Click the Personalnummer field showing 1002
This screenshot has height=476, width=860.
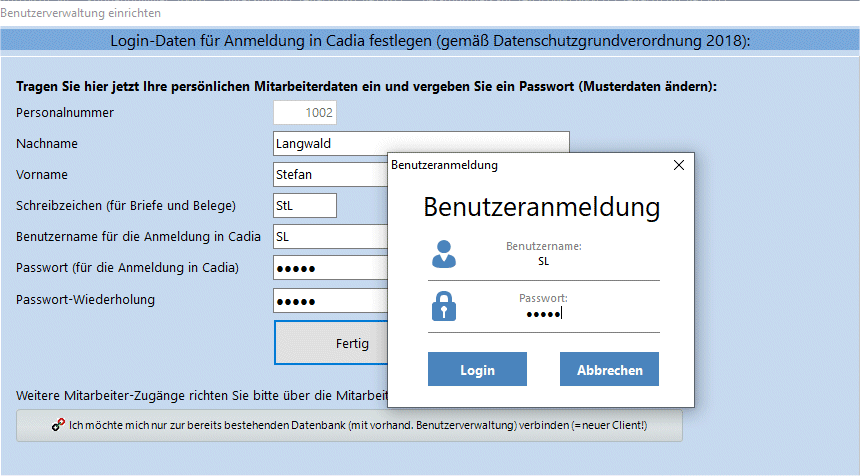pos(305,112)
